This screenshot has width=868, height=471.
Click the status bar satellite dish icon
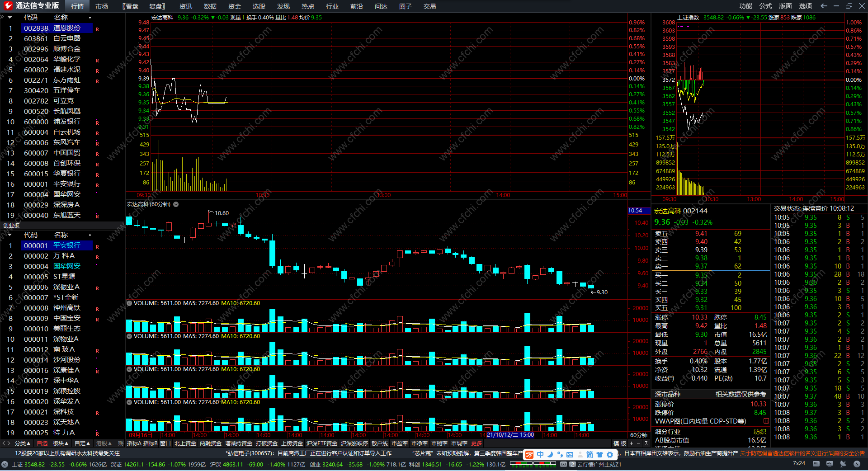tap(843, 464)
